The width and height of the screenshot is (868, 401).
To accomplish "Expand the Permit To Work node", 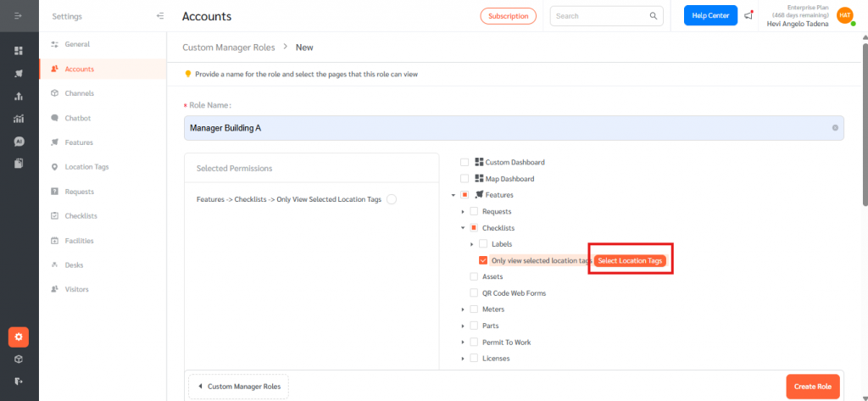I will pos(463,343).
